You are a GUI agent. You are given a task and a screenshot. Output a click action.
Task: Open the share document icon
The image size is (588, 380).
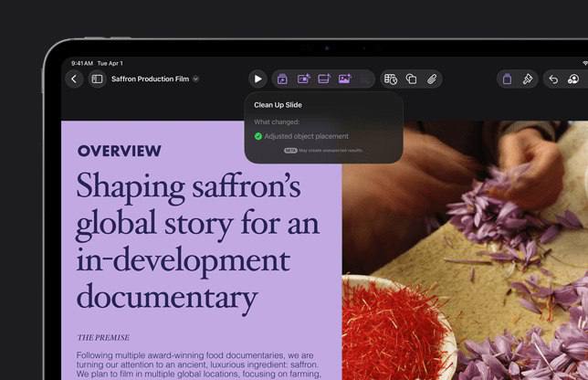(508, 79)
